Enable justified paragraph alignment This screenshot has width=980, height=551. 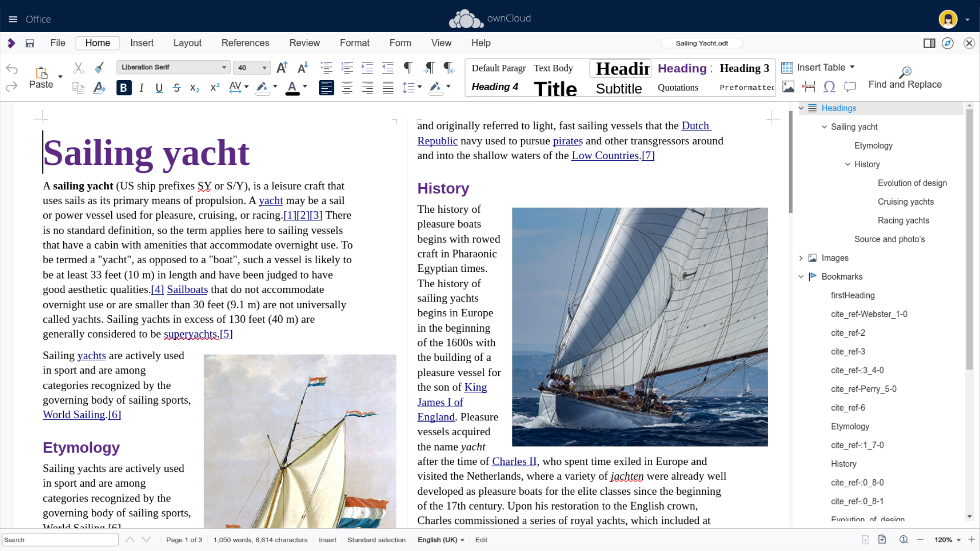pos(388,88)
